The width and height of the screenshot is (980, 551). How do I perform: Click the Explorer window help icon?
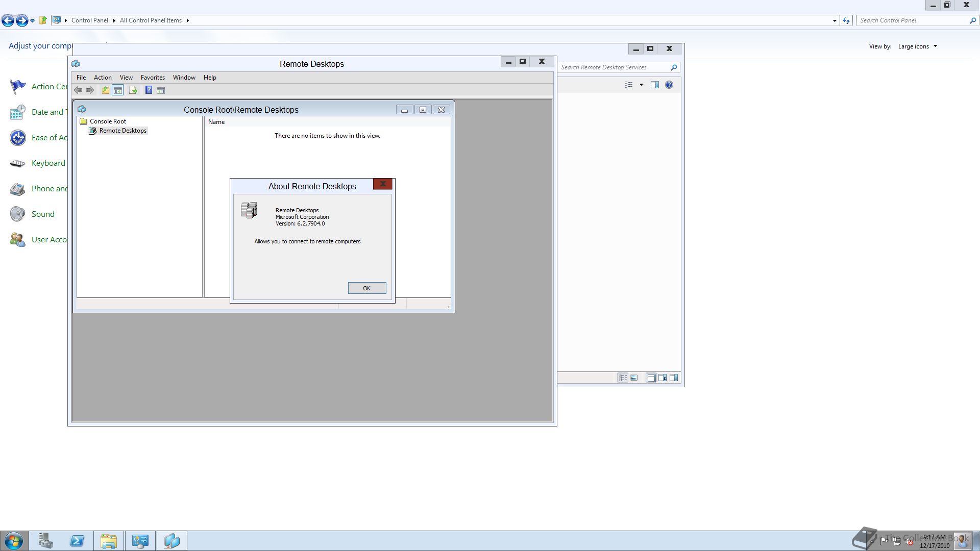coord(669,85)
